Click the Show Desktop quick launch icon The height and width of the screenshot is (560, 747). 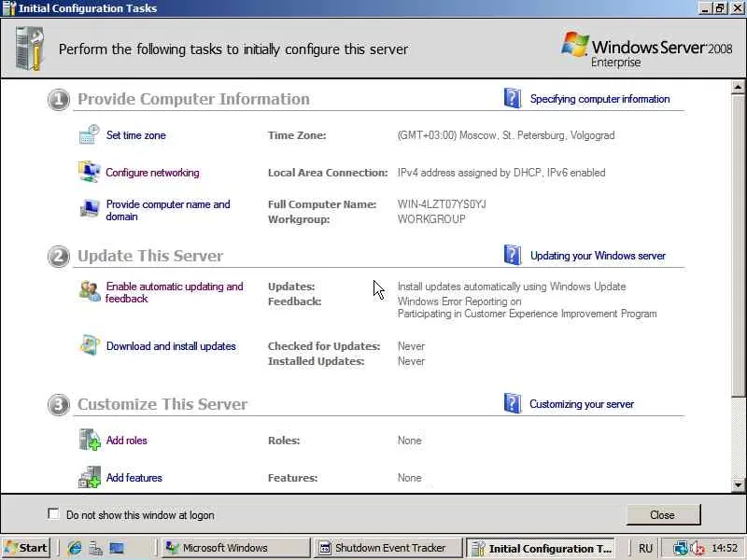(x=117, y=548)
